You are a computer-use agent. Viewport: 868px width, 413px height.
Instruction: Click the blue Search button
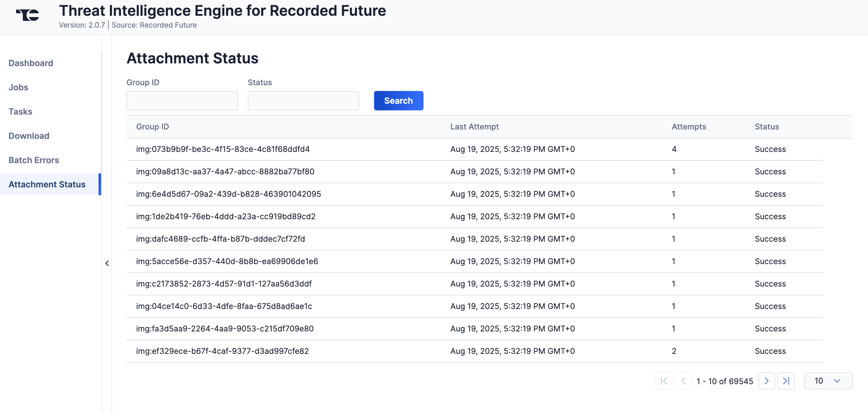coord(398,100)
